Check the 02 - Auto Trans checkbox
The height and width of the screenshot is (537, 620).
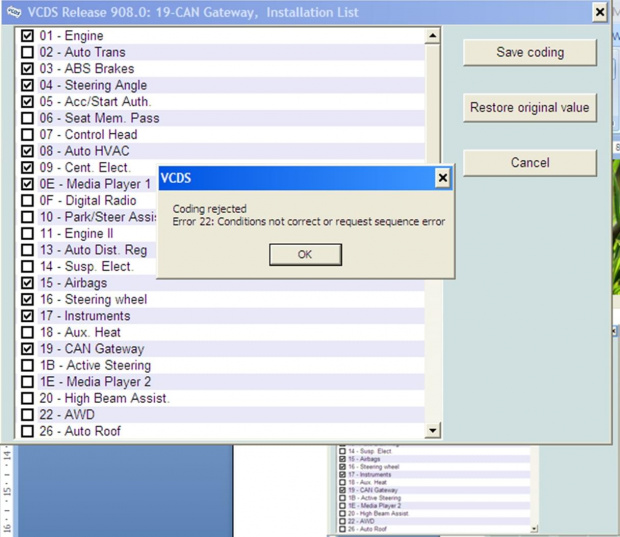coord(27,52)
